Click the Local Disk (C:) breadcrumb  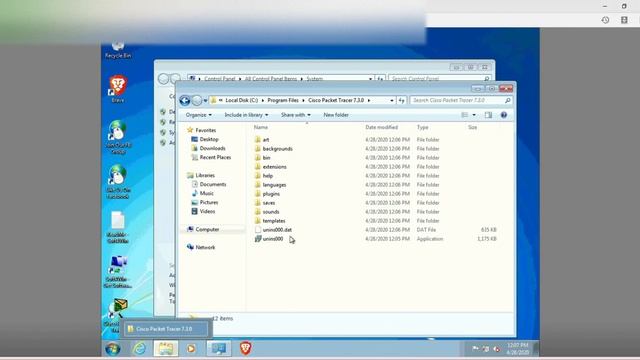[x=242, y=100]
